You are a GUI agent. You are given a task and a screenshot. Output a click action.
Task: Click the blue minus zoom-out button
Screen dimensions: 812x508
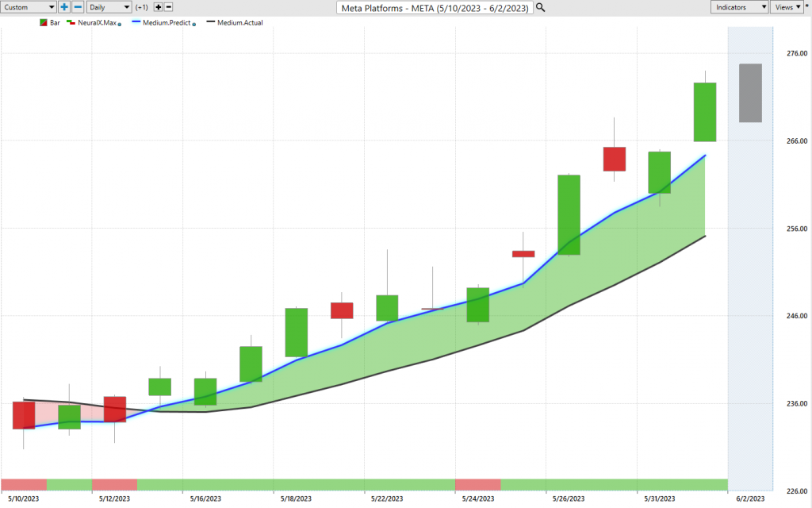(78, 7)
